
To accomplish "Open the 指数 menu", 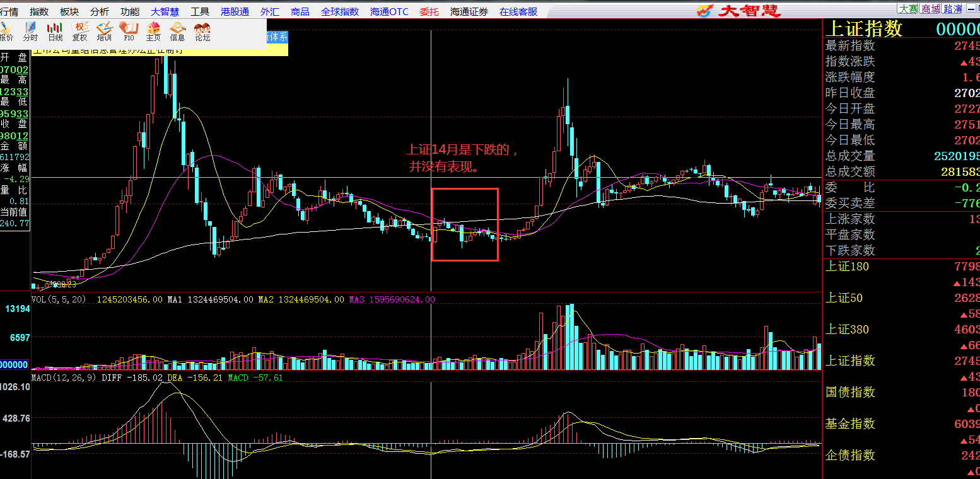I will [x=39, y=11].
